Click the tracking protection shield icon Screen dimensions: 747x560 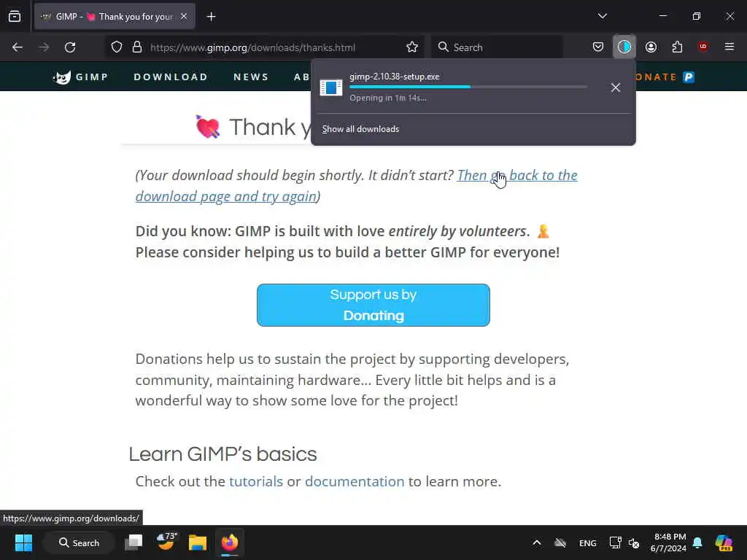[x=117, y=47]
